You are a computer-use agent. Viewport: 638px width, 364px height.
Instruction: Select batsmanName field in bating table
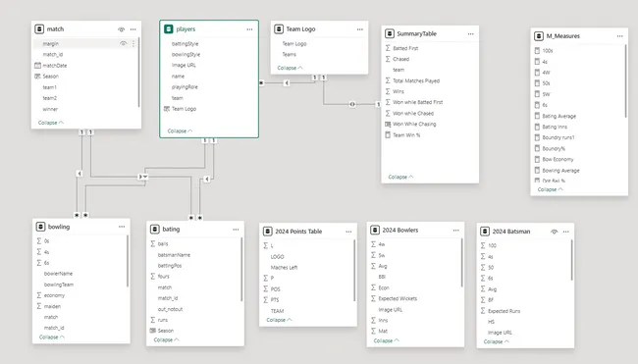click(174, 255)
